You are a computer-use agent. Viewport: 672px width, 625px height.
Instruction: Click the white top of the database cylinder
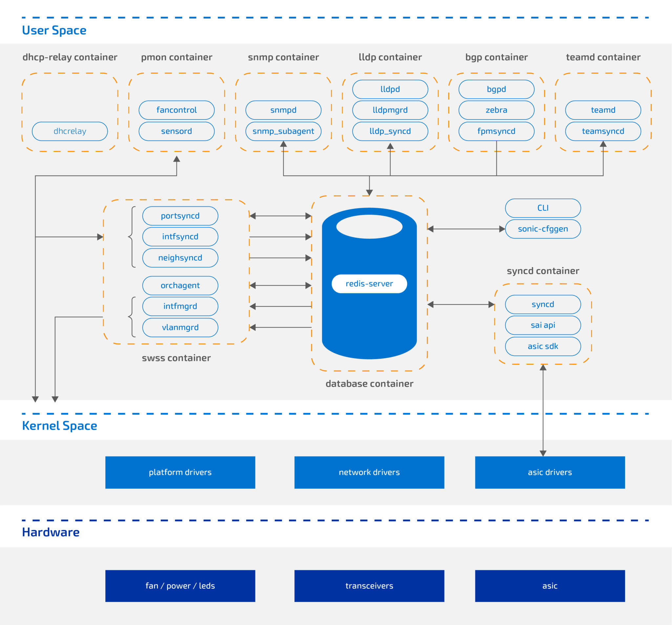[x=369, y=226]
